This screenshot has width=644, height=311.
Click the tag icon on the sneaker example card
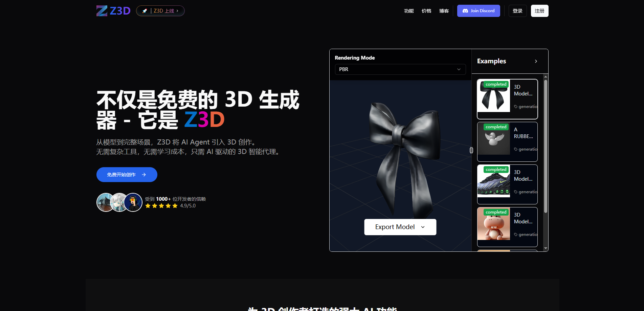[515, 192]
